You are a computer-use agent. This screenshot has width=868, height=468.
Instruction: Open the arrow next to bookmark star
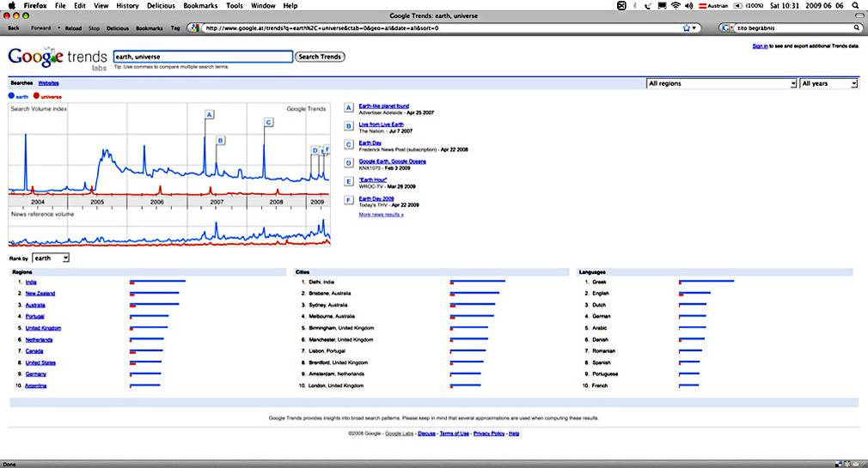694,27
